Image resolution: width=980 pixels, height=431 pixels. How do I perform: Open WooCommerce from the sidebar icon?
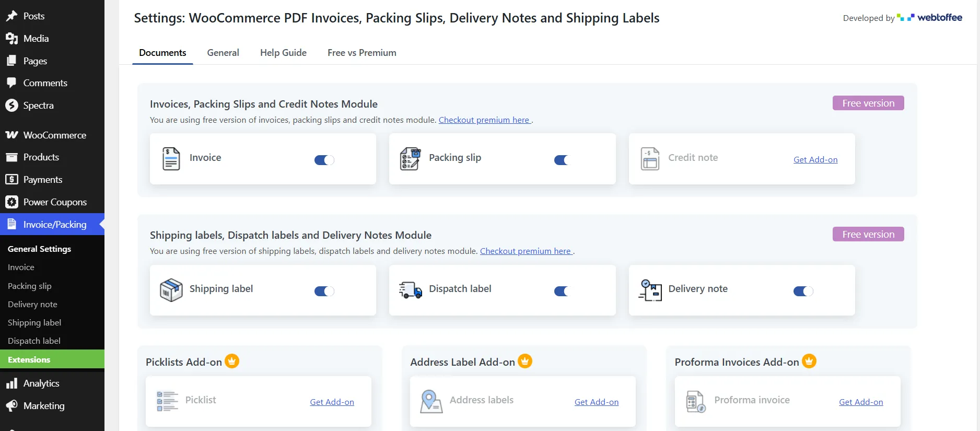(11, 135)
